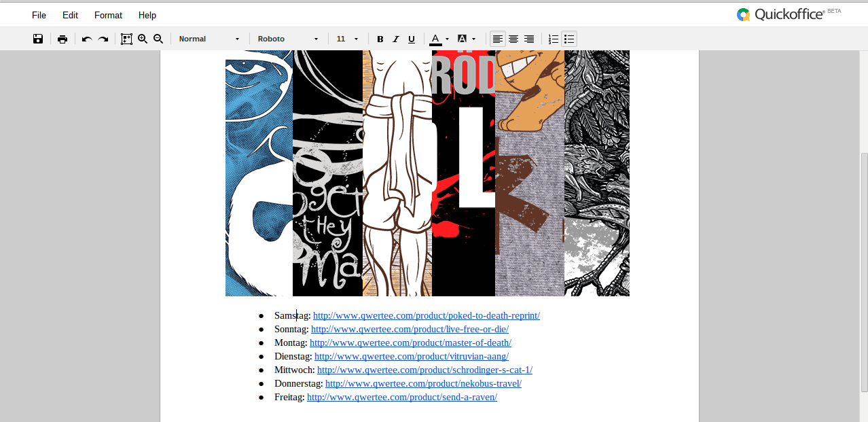This screenshot has width=868, height=422.
Task: Zoom in with the magnifier plus icon
Action: tap(143, 39)
